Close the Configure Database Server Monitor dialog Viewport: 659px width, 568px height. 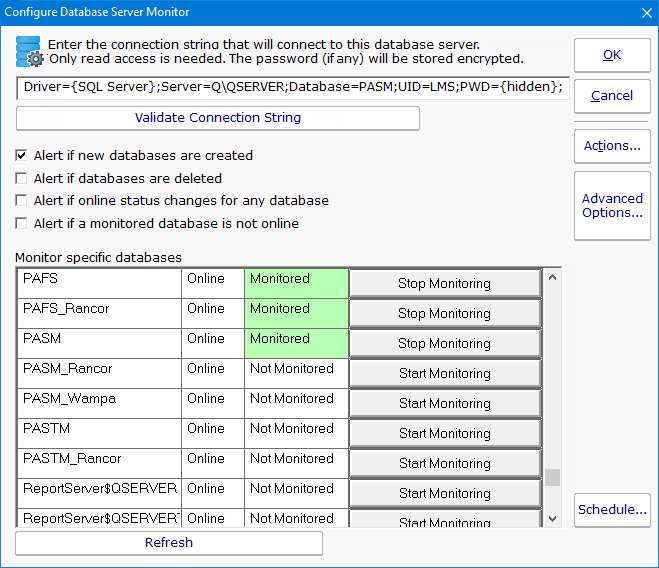(x=644, y=12)
